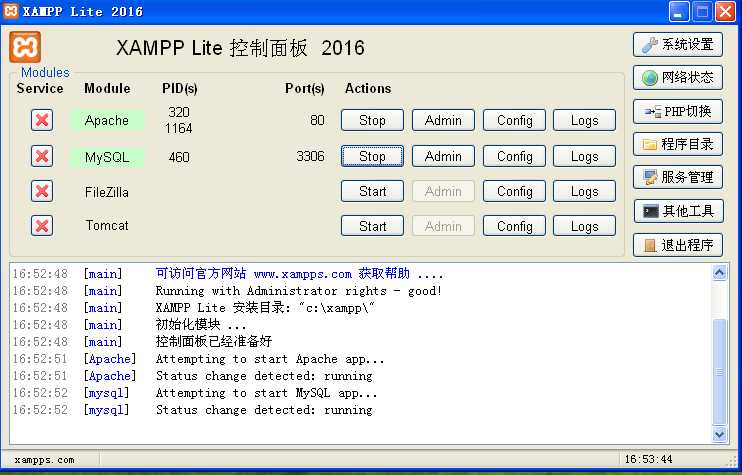
Task: Open 网络状态 network status
Action: click(x=678, y=78)
